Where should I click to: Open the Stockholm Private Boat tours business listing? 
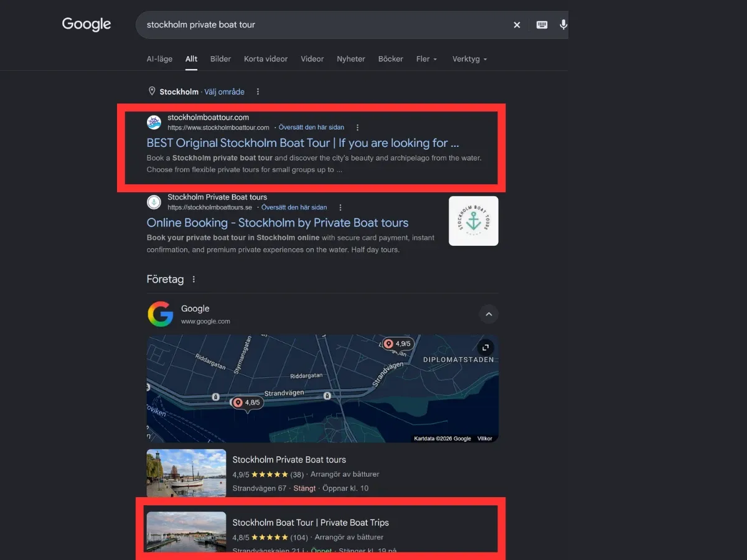click(289, 460)
